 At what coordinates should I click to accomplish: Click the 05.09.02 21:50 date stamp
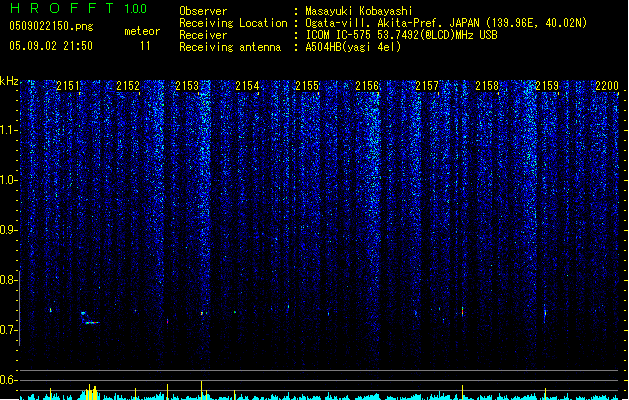pos(51,46)
